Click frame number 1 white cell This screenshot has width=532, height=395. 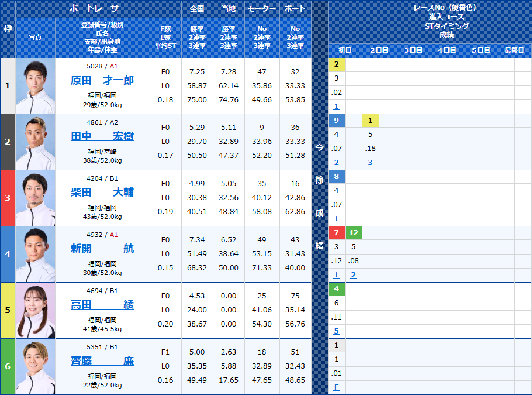[x=8, y=86]
